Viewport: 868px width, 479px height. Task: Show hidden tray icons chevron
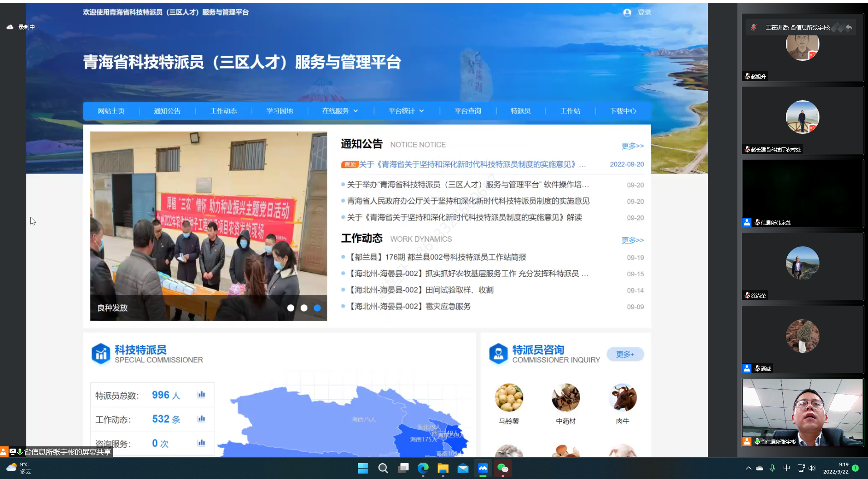748,468
